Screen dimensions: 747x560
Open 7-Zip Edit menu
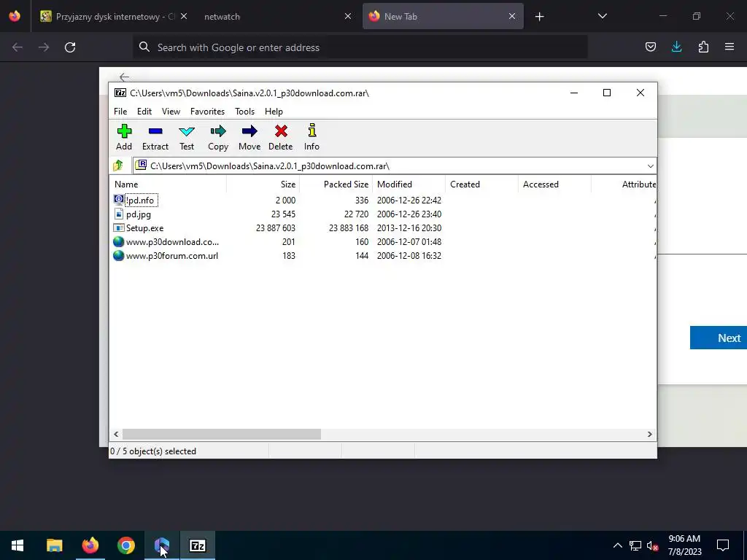pyautogui.click(x=144, y=112)
